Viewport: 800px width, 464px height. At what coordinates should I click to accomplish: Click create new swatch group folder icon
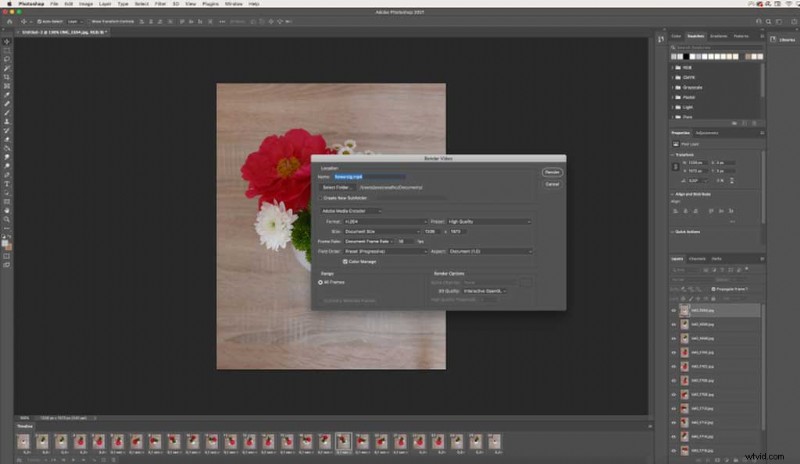point(735,123)
